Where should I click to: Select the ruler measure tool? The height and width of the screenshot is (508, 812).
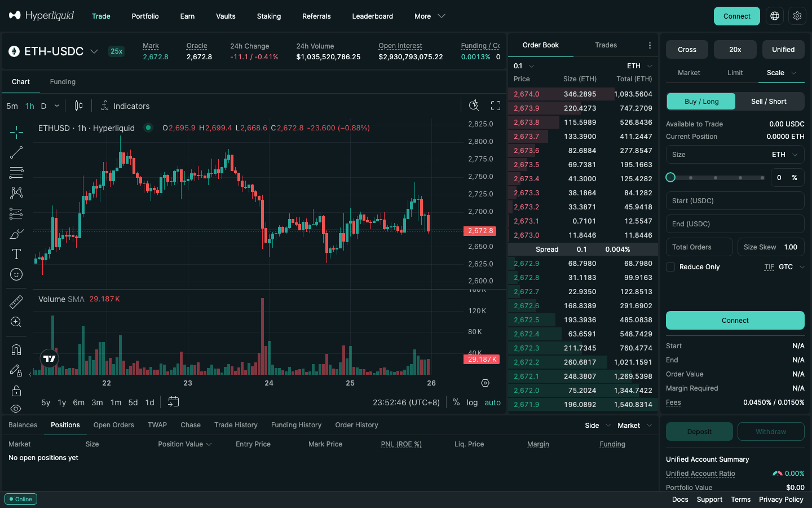16,302
